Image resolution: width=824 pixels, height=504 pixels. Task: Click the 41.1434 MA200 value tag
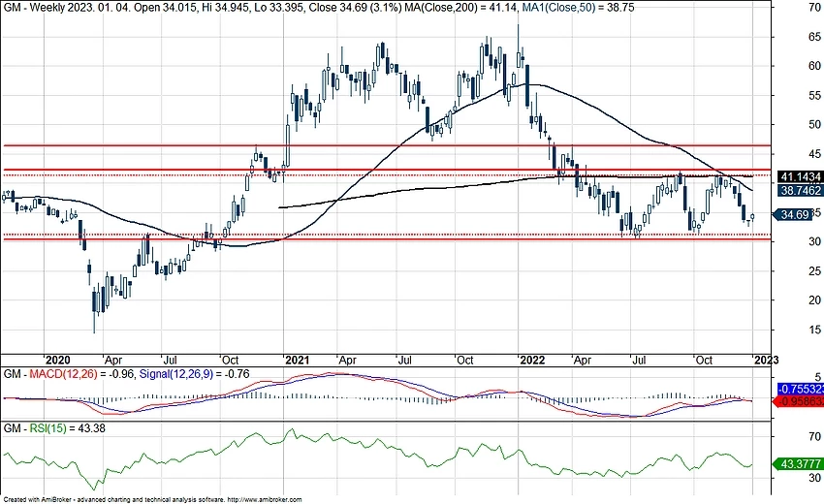coord(801,176)
